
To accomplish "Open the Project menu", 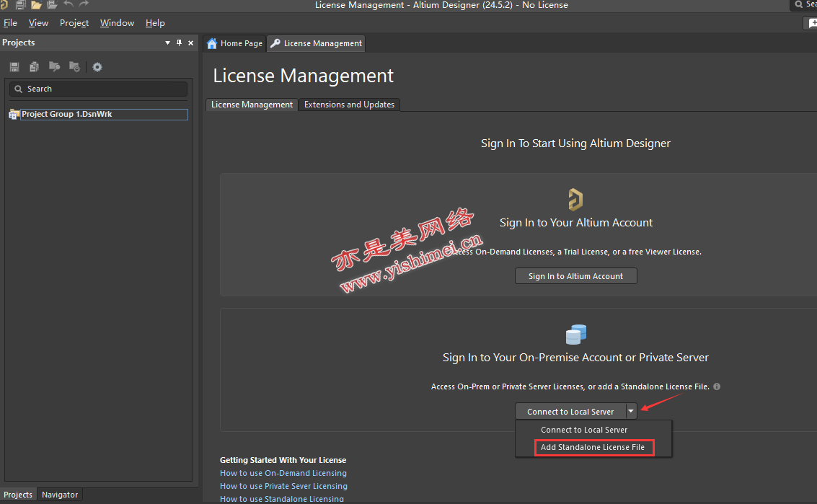I will coord(74,23).
